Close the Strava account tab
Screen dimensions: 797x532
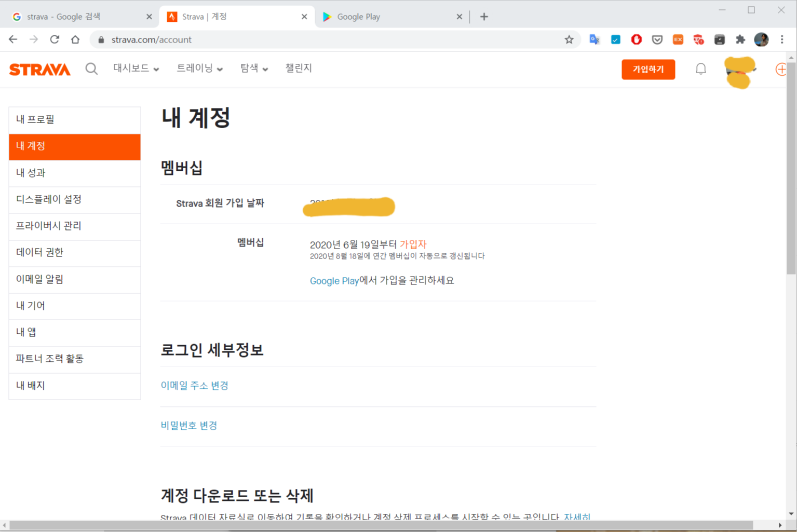[304, 17]
